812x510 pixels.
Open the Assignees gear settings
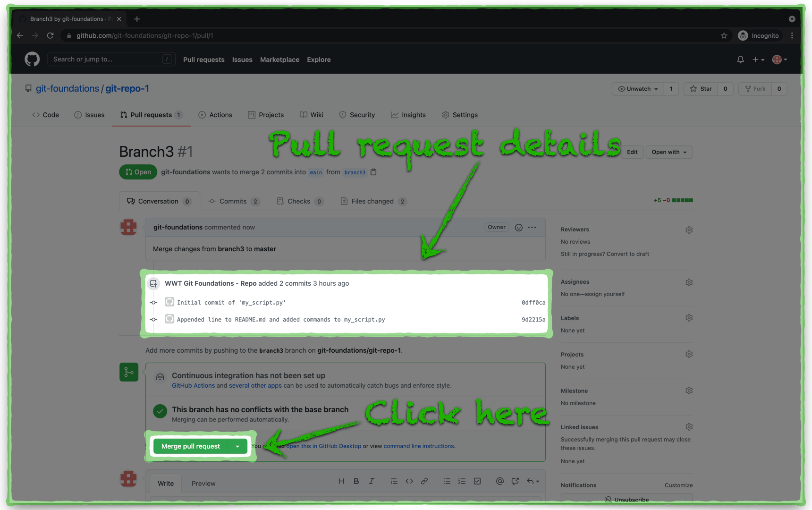point(689,282)
